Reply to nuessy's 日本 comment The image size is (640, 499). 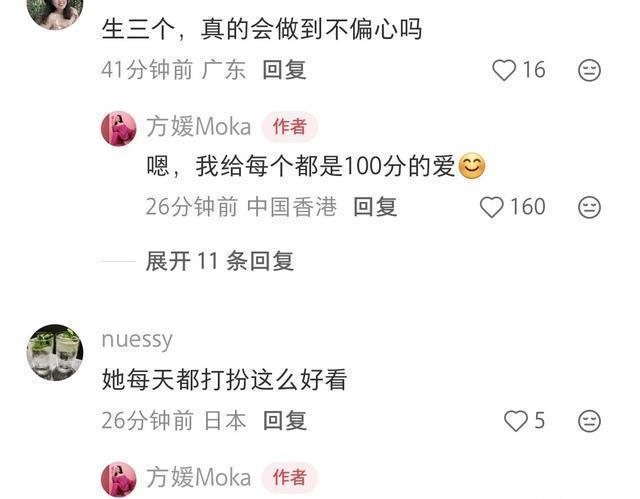tap(285, 420)
